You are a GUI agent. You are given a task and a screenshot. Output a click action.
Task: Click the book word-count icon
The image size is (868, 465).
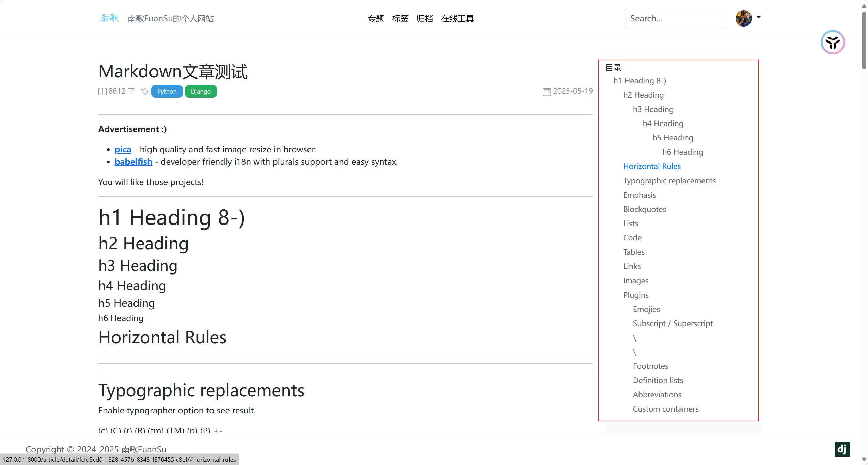click(x=102, y=91)
